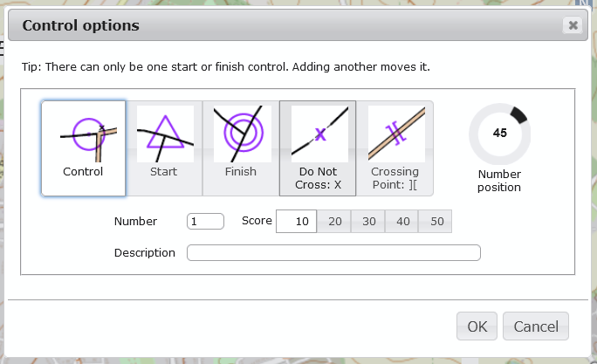Click the 45 value in the dial
The height and width of the screenshot is (364, 597).
pos(499,133)
